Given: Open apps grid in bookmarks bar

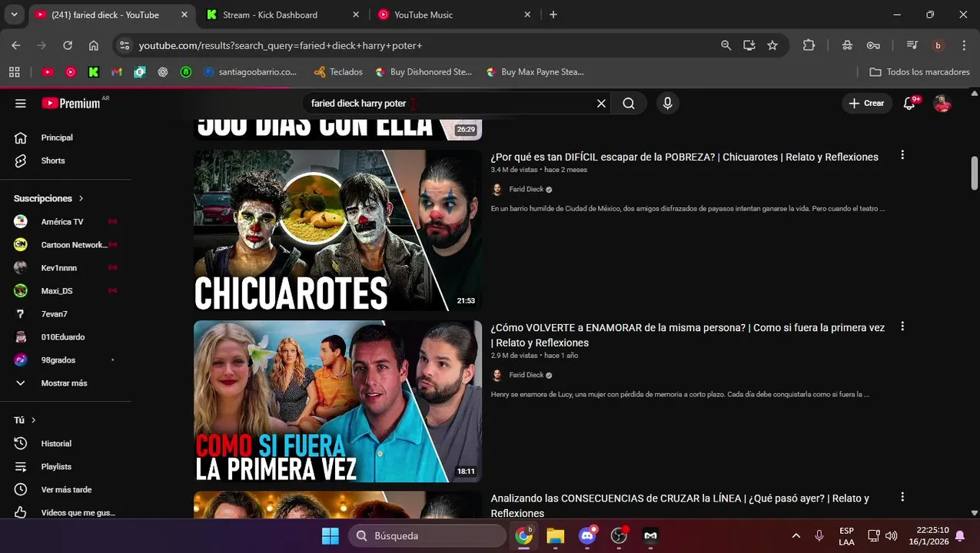Looking at the screenshot, I should click(x=14, y=71).
